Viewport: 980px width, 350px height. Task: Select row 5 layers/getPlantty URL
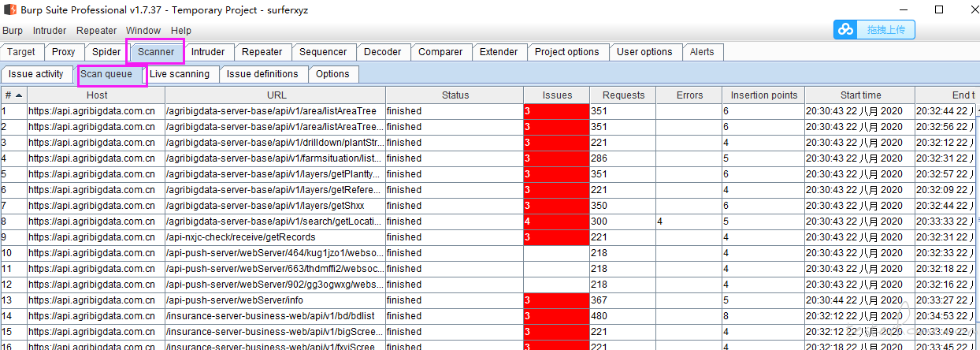click(x=275, y=174)
